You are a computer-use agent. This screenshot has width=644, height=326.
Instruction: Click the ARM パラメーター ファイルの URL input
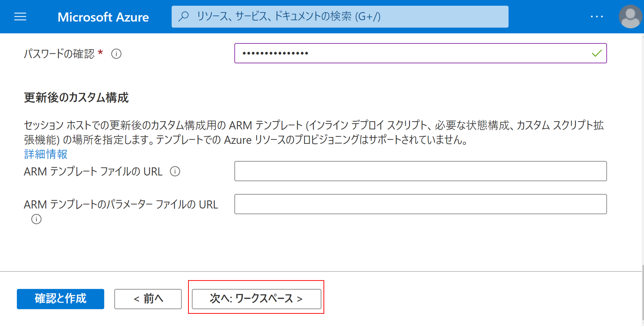420,204
